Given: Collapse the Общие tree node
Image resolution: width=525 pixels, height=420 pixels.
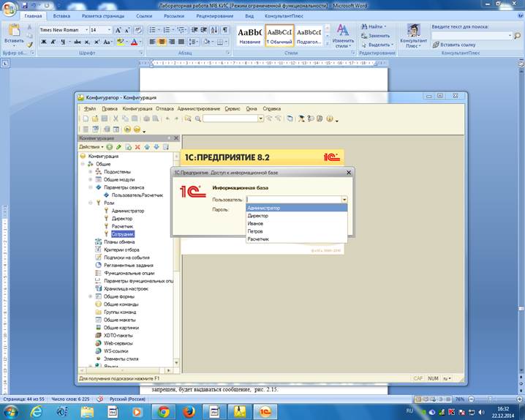Looking at the screenshot, I should coord(83,164).
